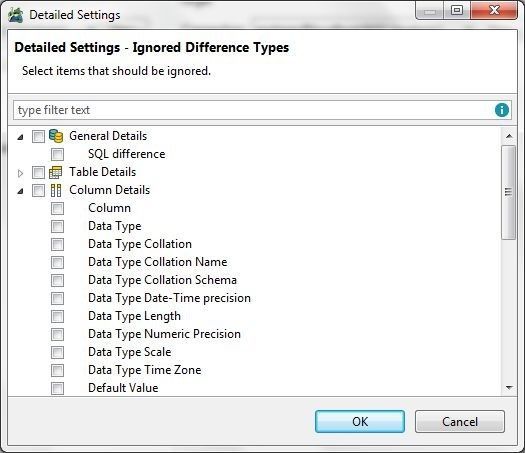The image size is (525, 453).
Task: Check the Data Type Length checkbox
Action: click(57, 316)
